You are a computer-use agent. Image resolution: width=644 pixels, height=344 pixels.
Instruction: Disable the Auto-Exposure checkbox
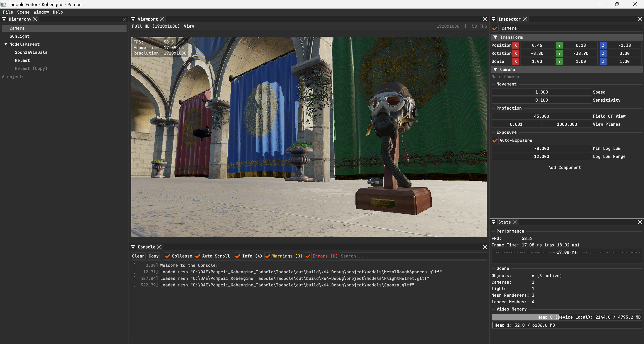pos(495,140)
